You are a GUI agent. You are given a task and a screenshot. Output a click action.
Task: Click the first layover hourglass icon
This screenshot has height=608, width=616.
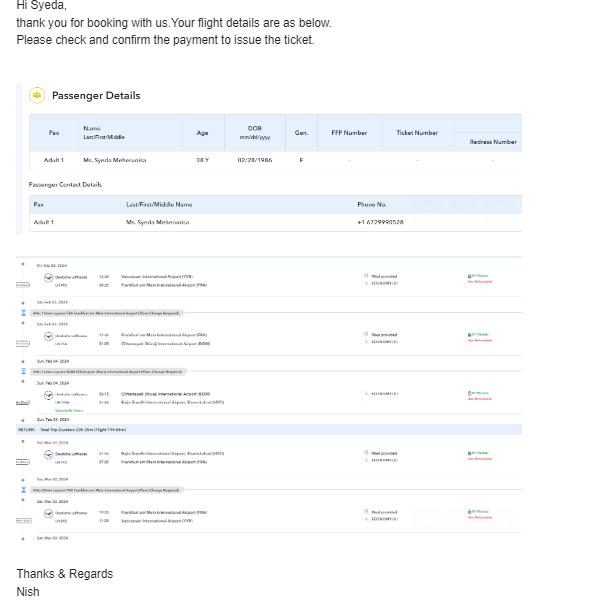[24, 312]
